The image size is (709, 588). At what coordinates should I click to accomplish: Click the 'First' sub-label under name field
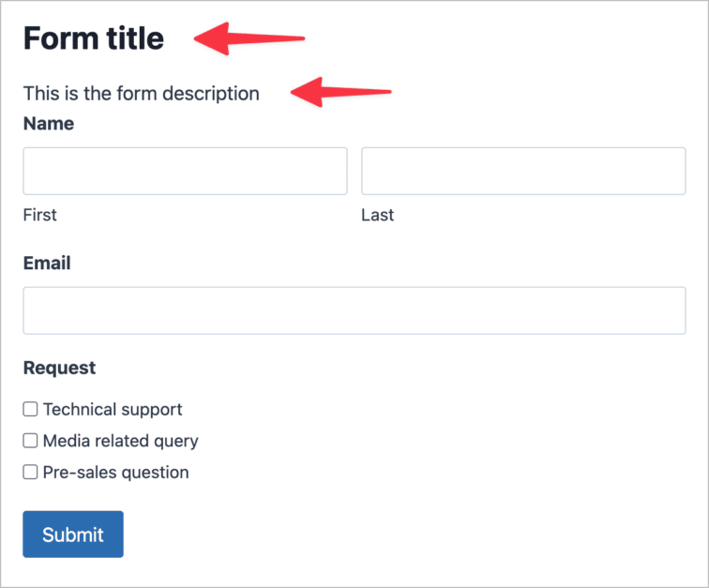(39, 215)
